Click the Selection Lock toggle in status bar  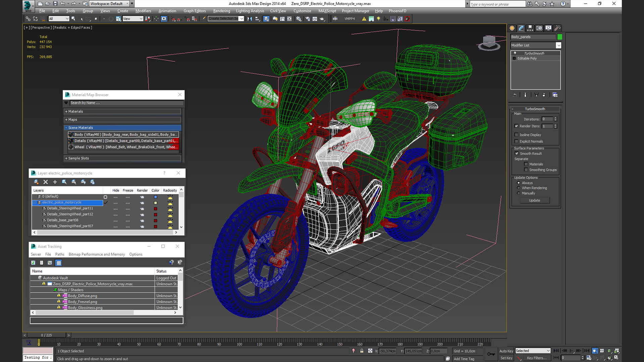pyautogui.click(x=362, y=351)
